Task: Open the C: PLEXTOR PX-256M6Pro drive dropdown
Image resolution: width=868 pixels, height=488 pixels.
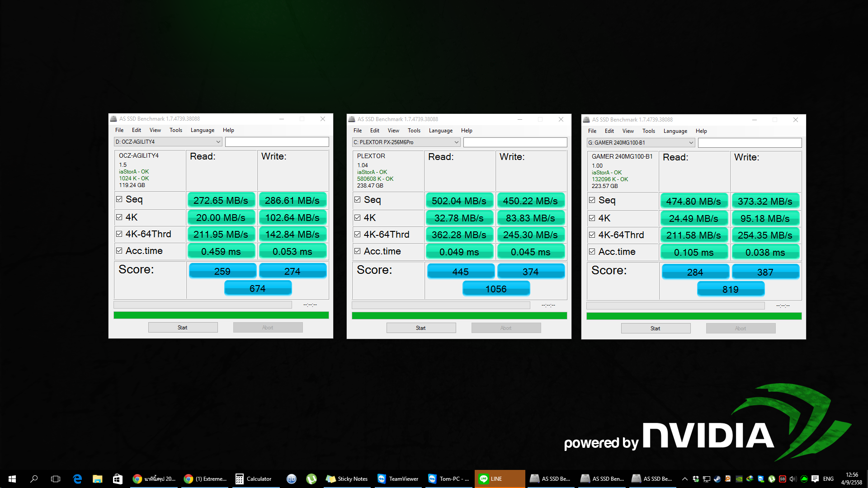Action: (x=456, y=142)
